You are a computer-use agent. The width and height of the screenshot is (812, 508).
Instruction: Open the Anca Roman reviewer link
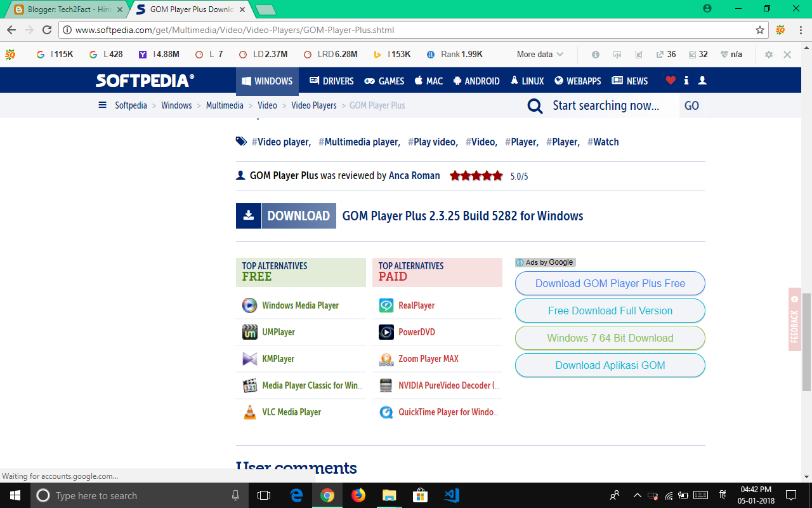[x=414, y=176]
